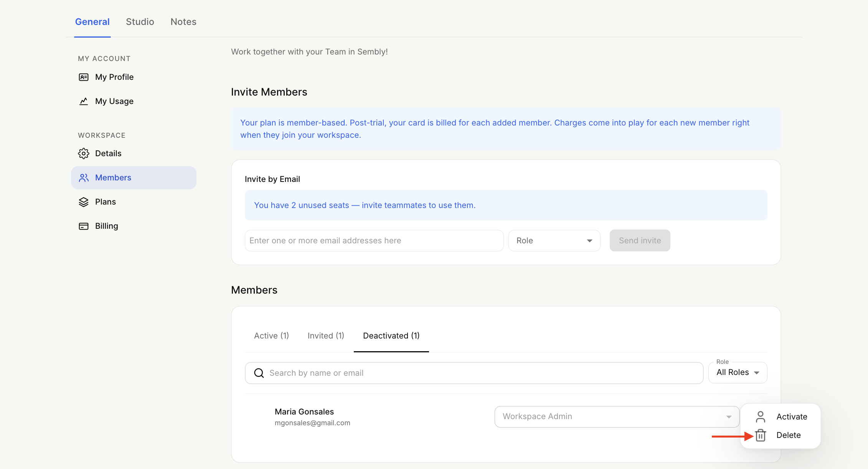This screenshot has height=469, width=868.
Task: Select the Deactivated (1) tab
Action: click(391, 336)
